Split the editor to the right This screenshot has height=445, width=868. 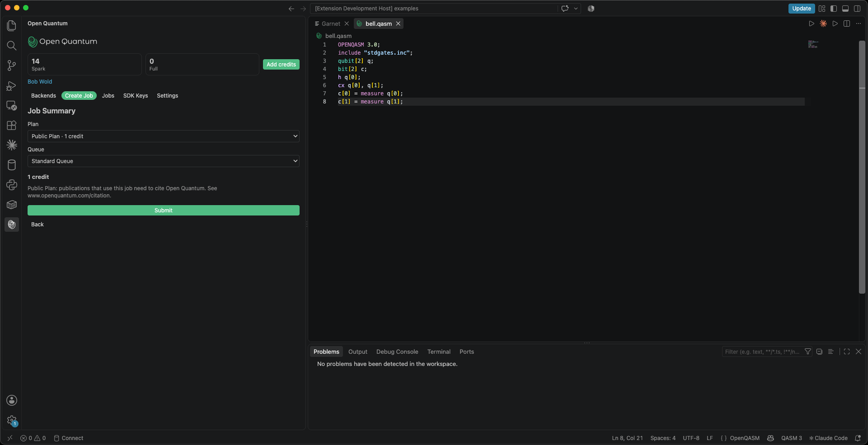(847, 23)
